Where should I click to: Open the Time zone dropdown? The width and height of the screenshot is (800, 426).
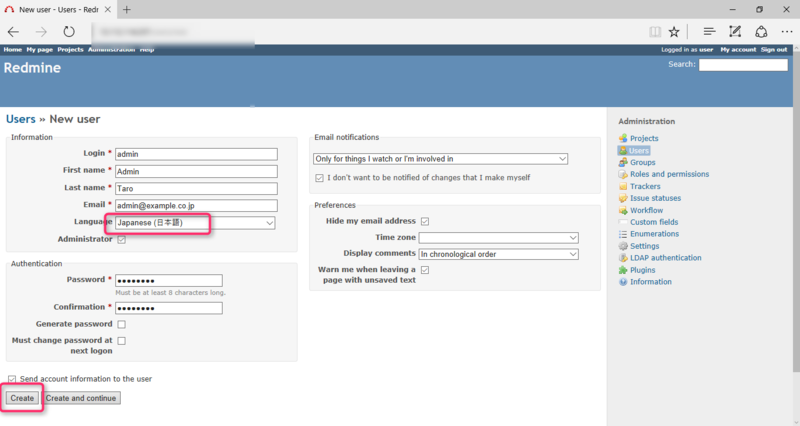click(x=498, y=238)
